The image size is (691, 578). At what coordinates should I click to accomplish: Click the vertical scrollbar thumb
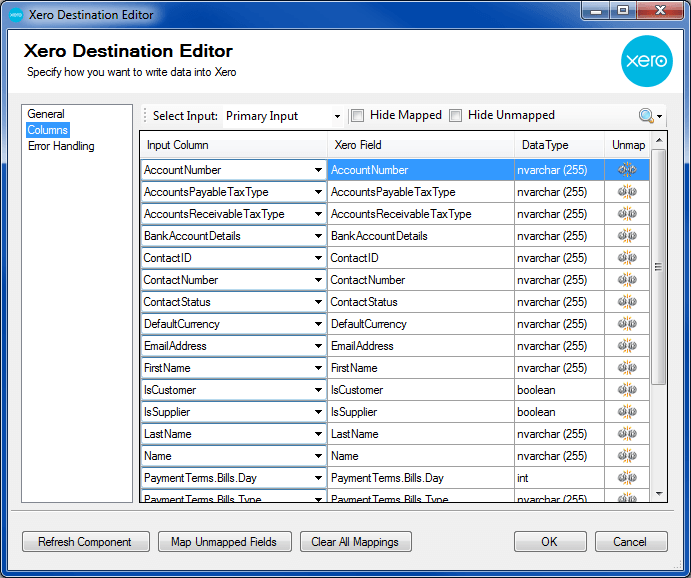658,267
